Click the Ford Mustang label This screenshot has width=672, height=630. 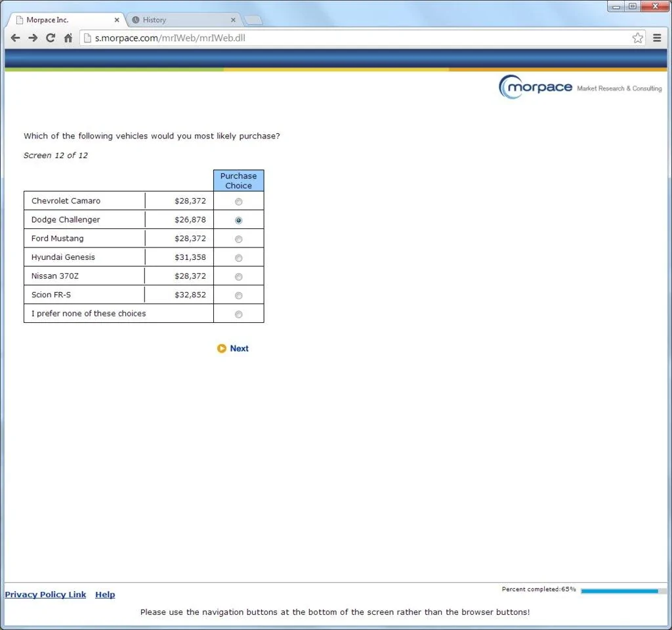click(x=58, y=238)
